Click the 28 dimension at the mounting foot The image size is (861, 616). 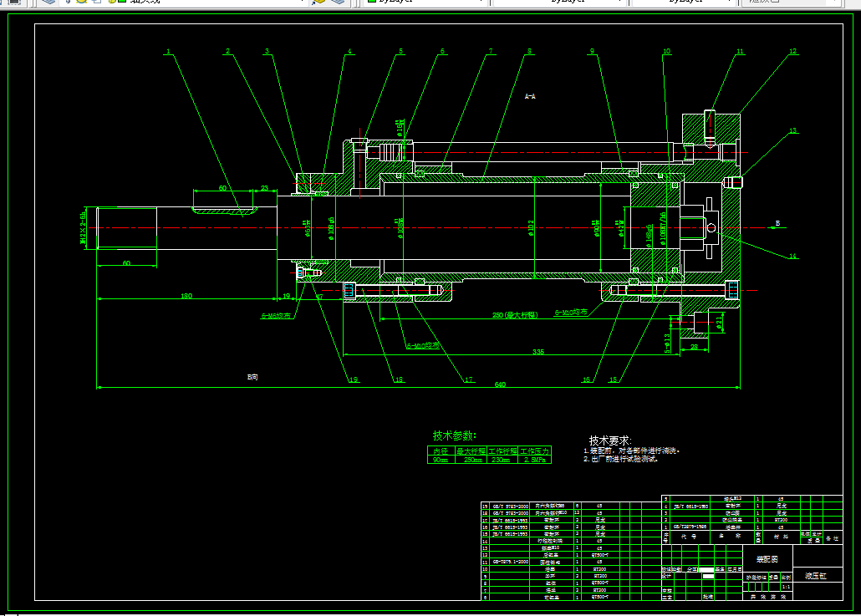coord(694,347)
